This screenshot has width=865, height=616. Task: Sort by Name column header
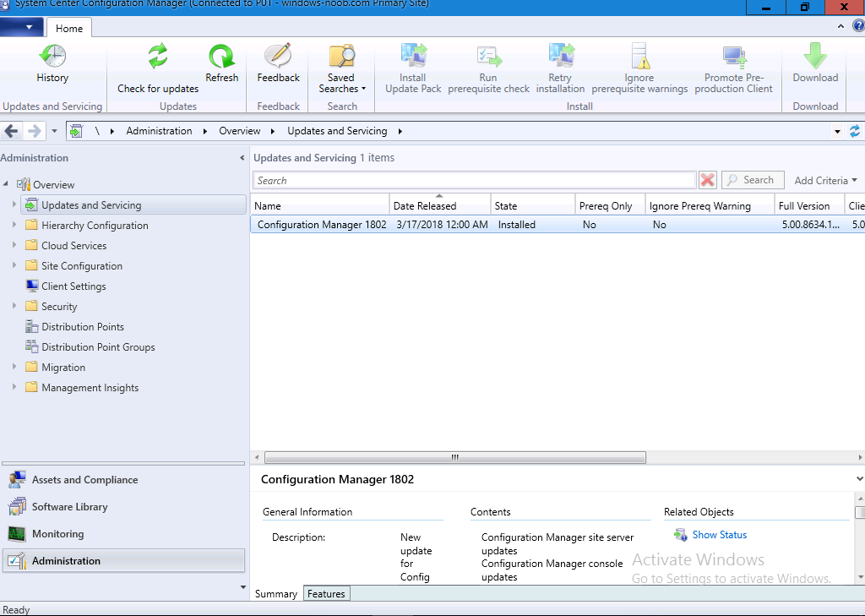pos(320,206)
